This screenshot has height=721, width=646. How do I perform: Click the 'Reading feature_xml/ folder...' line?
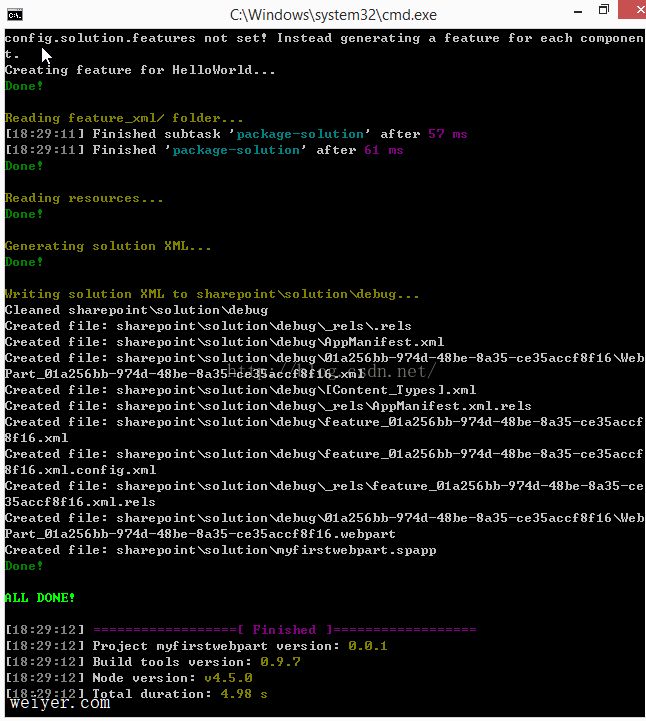click(124, 118)
